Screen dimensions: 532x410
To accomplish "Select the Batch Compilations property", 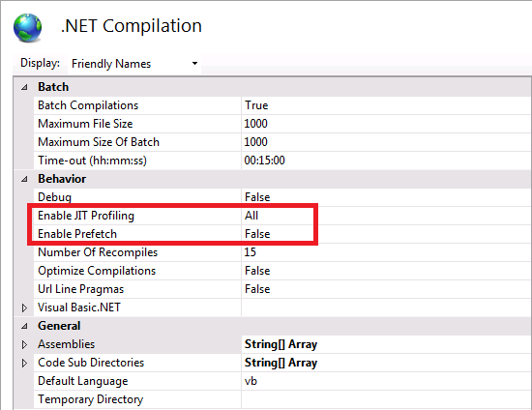I will click(x=88, y=105).
